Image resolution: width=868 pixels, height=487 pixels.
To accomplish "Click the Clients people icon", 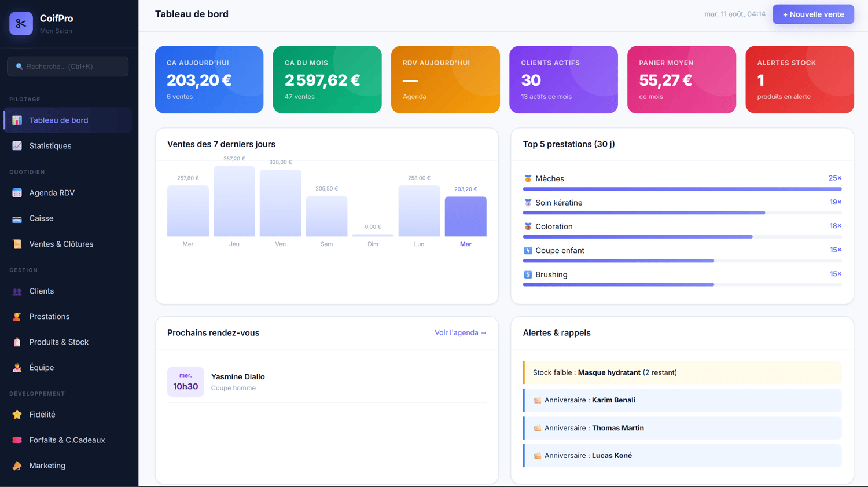I will [x=17, y=291].
